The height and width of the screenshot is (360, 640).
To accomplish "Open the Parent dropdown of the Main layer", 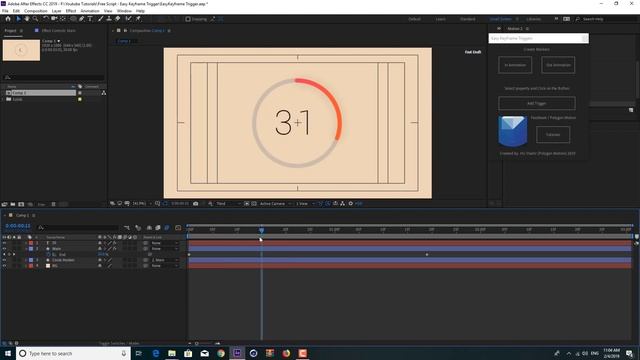I will [165, 249].
